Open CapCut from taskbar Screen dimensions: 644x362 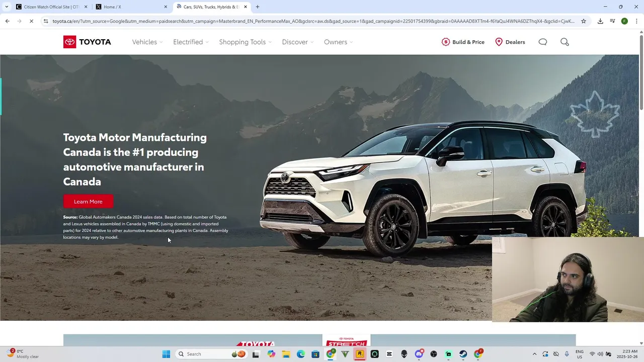[x=389, y=354]
